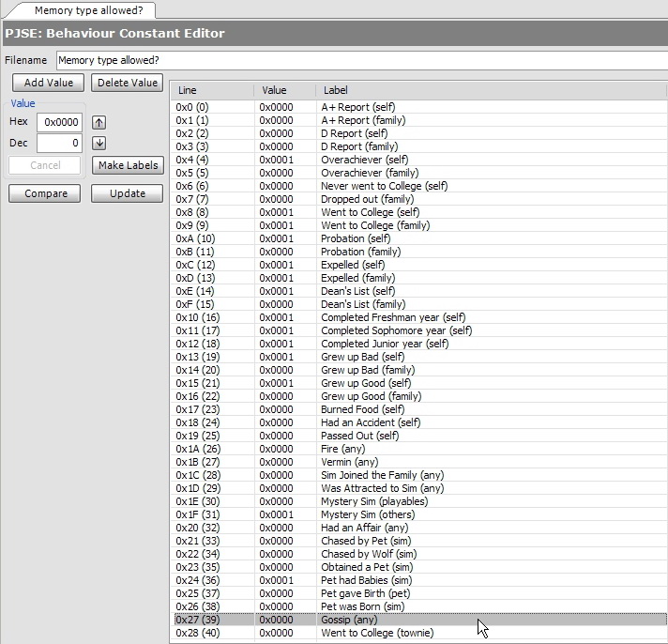Sort by the Line column header

[211, 91]
